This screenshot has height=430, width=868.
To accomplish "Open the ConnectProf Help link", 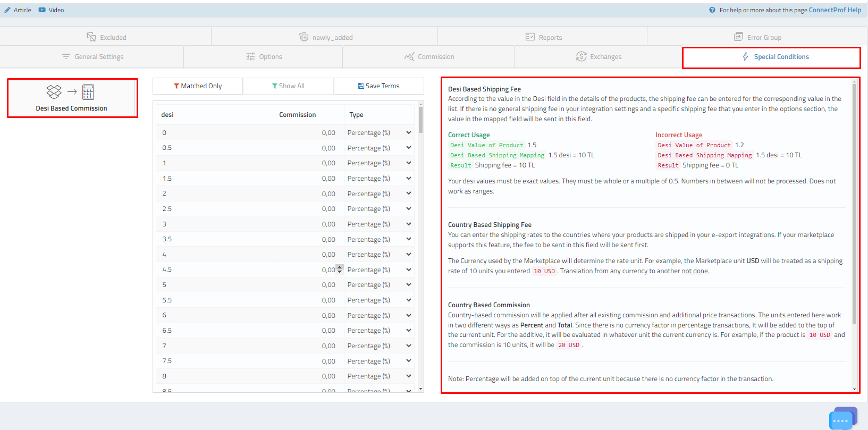I will (835, 10).
